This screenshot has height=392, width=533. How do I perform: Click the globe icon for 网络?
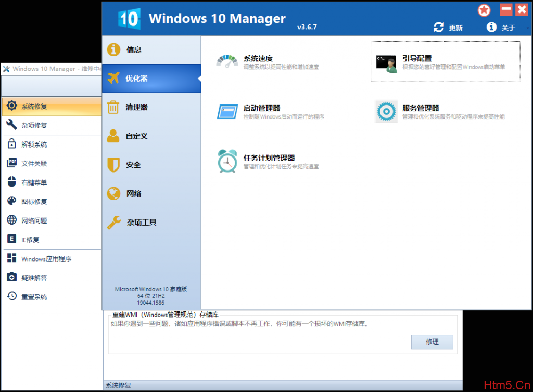pyautogui.click(x=113, y=193)
